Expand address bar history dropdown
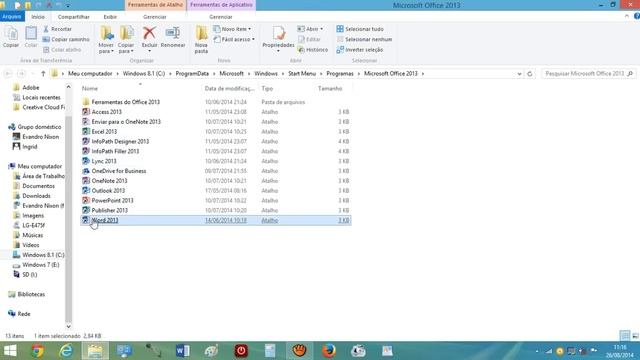This screenshot has height=360, width=640. (x=519, y=74)
